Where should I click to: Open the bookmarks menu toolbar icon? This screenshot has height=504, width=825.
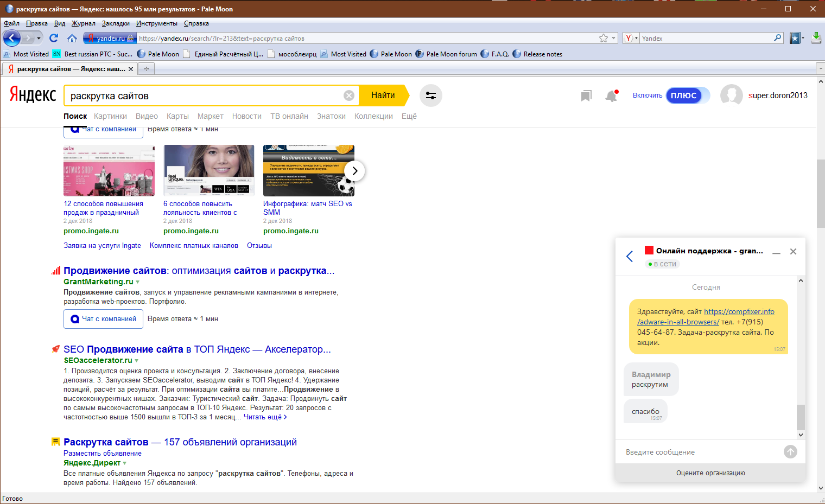(x=796, y=38)
